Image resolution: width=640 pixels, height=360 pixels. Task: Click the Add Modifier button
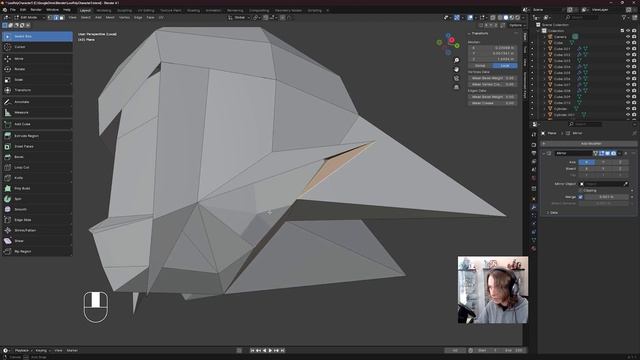tap(589, 144)
